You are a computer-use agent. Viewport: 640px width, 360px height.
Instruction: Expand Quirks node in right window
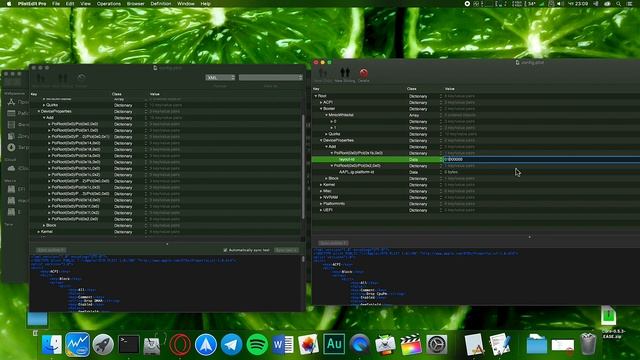(x=326, y=134)
